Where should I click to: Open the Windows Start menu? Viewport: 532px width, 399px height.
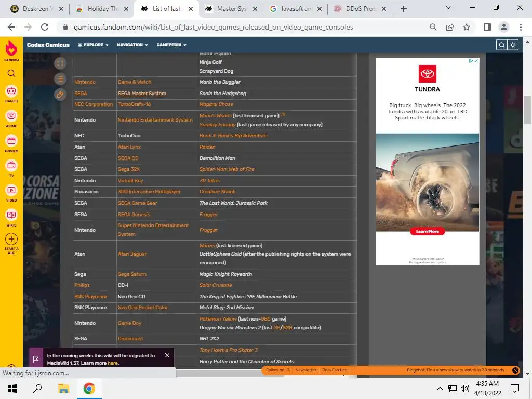pos(12,389)
